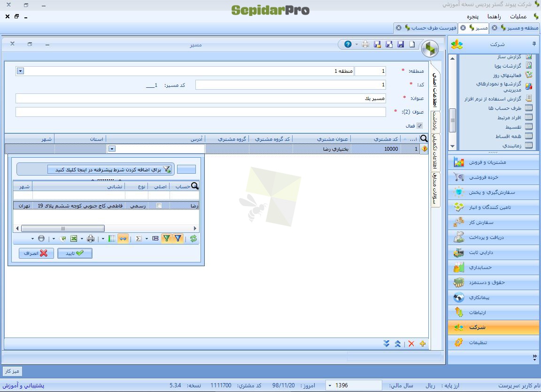The height and width of the screenshot is (392, 541).
Task: Open the راهنما menu
Action: [494, 16]
